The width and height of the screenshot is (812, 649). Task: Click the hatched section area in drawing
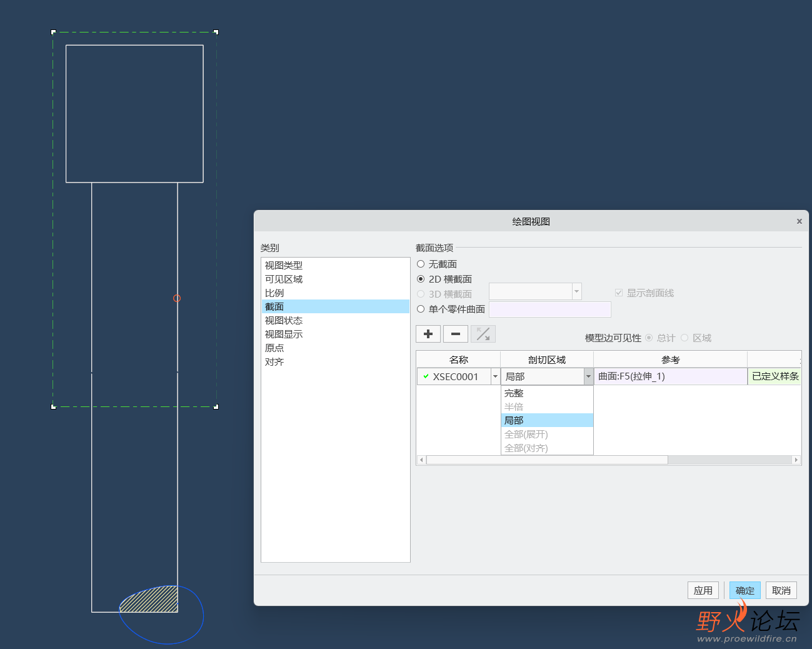point(153,600)
